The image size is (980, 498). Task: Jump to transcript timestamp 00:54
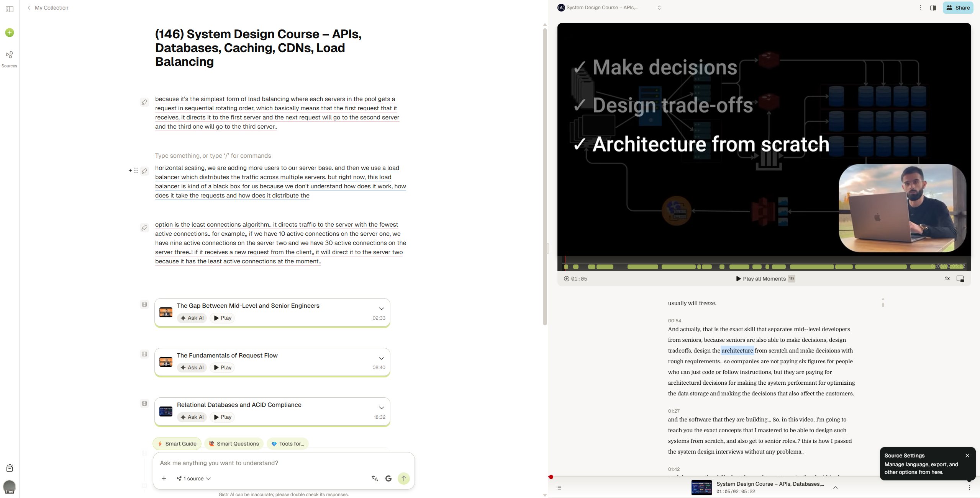click(x=675, y=321)
